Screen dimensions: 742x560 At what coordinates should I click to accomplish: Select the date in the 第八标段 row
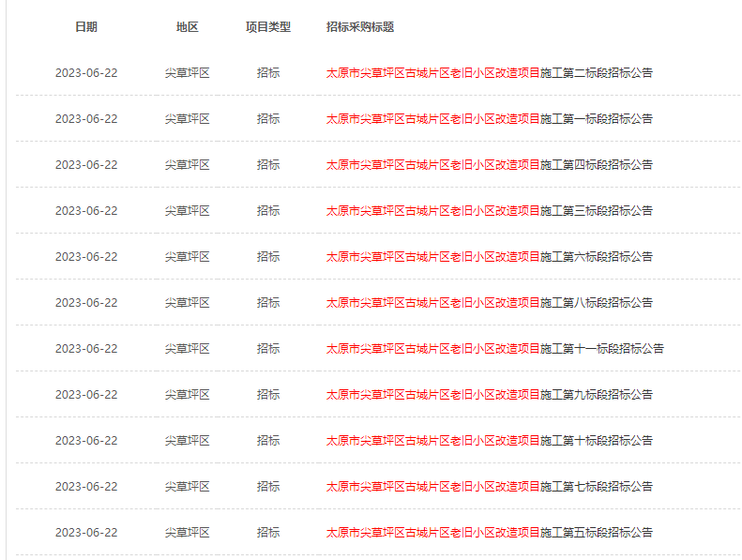86,302
